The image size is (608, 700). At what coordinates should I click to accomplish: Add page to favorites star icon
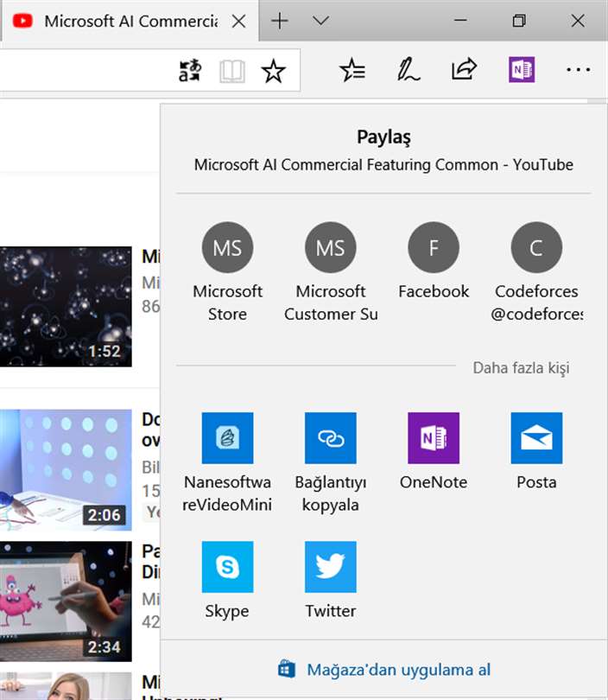(x=274, y=71)
